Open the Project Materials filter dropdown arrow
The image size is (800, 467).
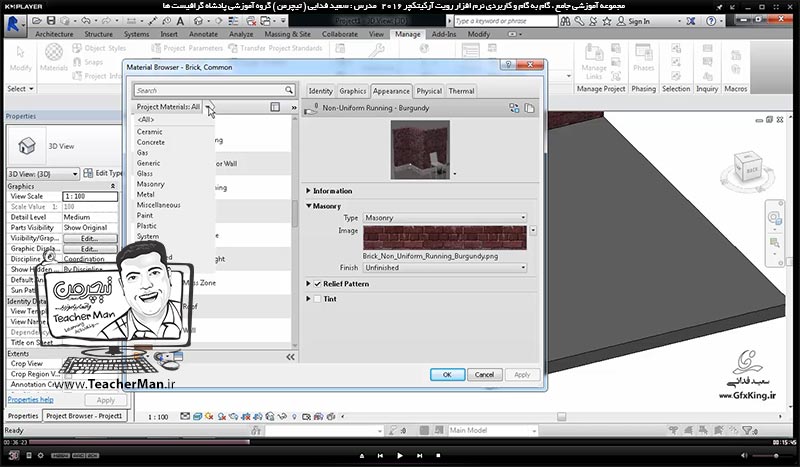pos(208,107)
